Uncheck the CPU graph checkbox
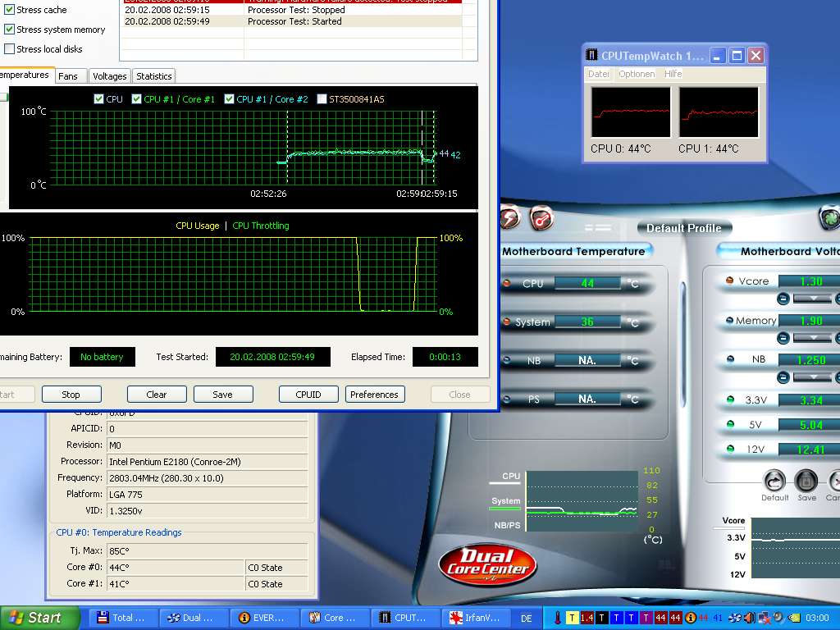Image resolution: width=840 pixels, height=630 pixels. coord(98,99)
